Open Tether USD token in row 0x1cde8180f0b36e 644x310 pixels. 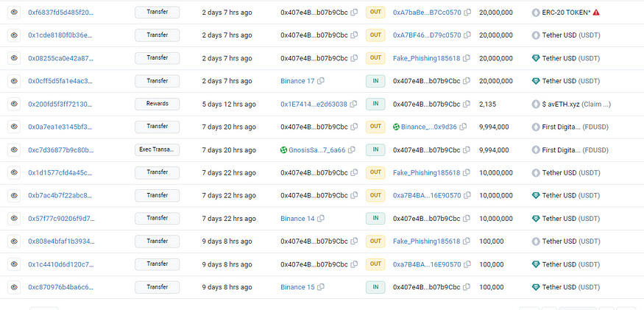click(571, 35)
